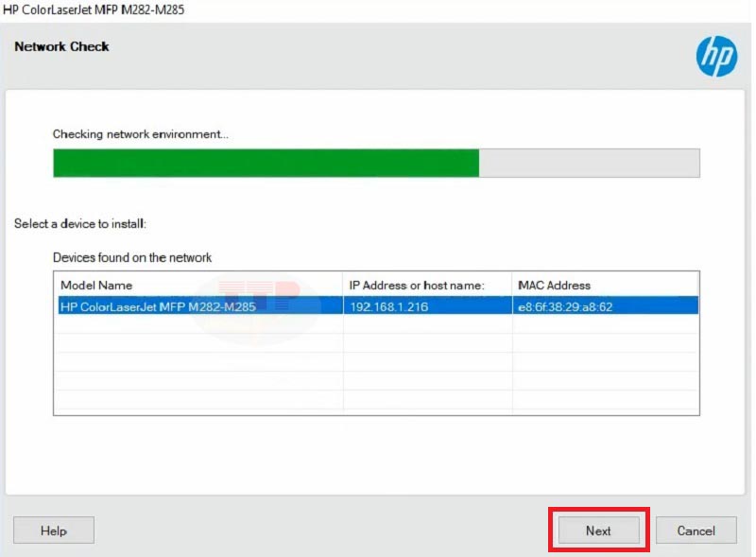Screen dimensions: 756x557
Task: Click the 'Checking network environment...' status text
Action: [140, 133]
